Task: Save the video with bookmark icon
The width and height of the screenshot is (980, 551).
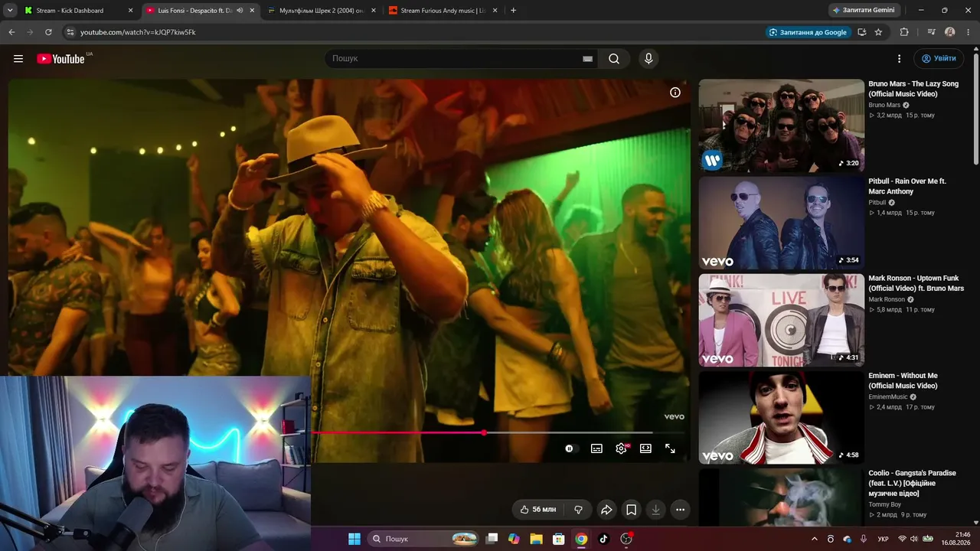Action: (631, 510)
